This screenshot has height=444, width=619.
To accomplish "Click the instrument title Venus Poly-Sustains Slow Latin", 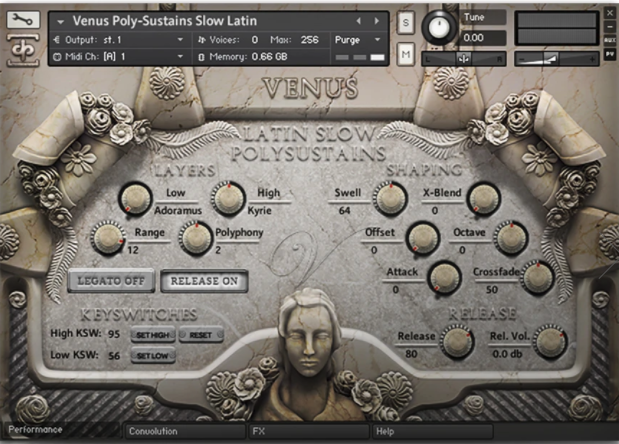I will pos(165,21).
